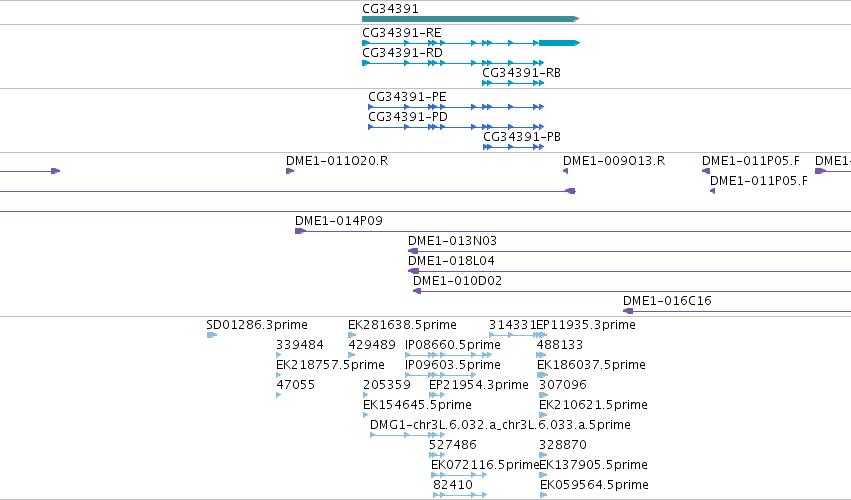851x500 pixels.
Task: Select the DME1-018L04 clone label
Action: (451, 261)
